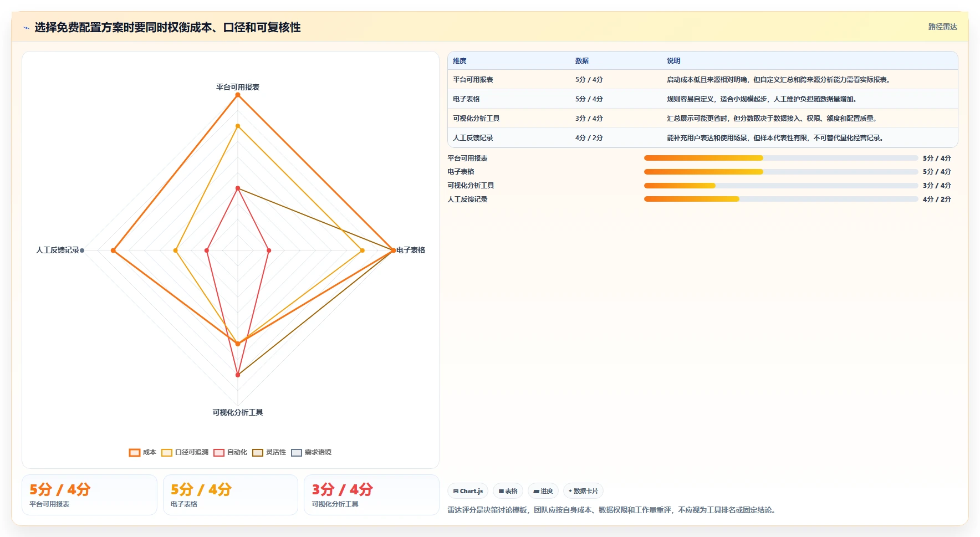Click the 电子表格 axis label on the radar
980x537 pixels.
point(411,250)
